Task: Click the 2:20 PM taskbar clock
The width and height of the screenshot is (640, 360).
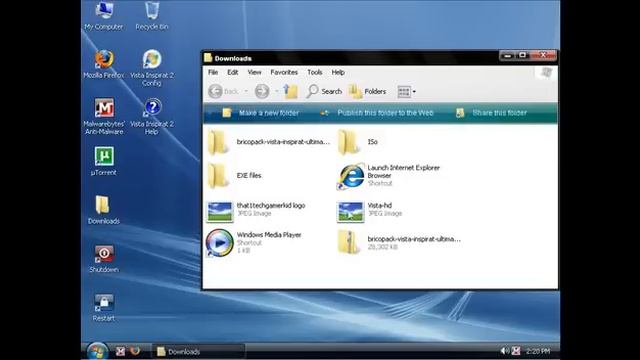Action: pyautogui.click(x=538, y=351)
